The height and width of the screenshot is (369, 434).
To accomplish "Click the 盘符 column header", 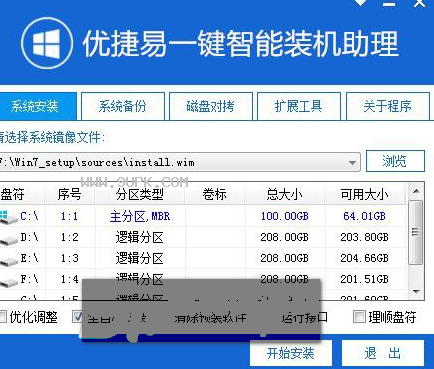I will click(x=22, y=194).
